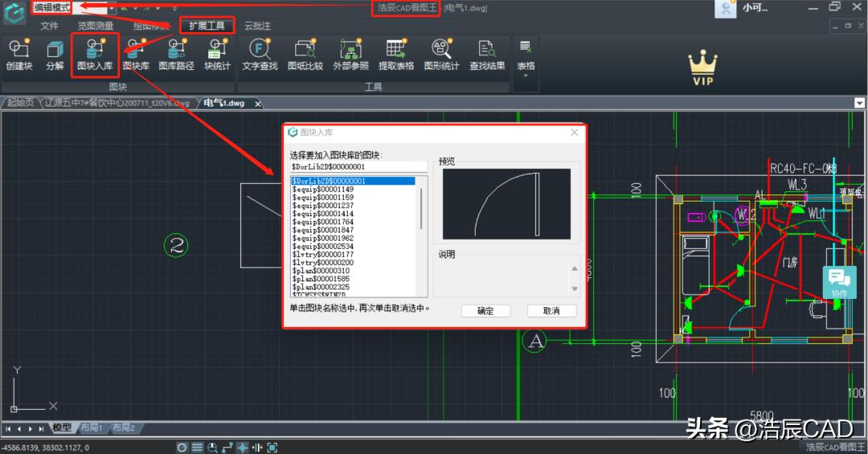The height and width of the screenshot is (454, 868).
Task: Select block $equip$00001149 in list
Action: tap(323, 190)
